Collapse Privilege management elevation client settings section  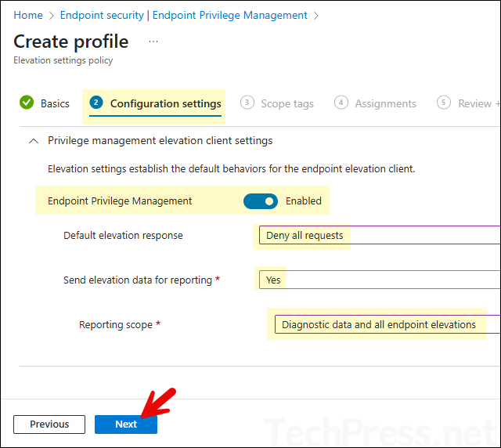coord(34,141)
